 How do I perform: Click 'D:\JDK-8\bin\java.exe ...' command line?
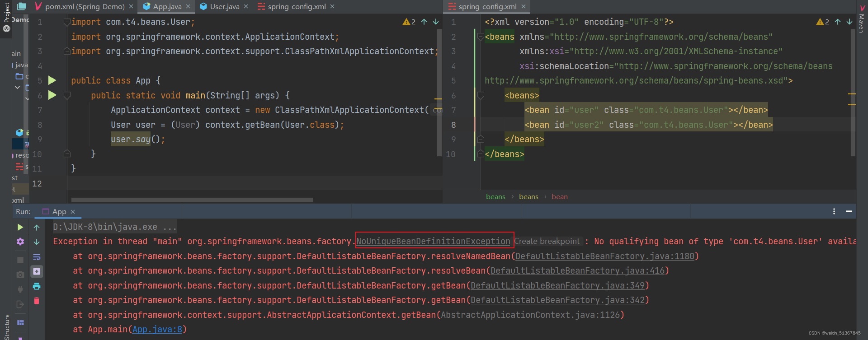tap(115, 227)
